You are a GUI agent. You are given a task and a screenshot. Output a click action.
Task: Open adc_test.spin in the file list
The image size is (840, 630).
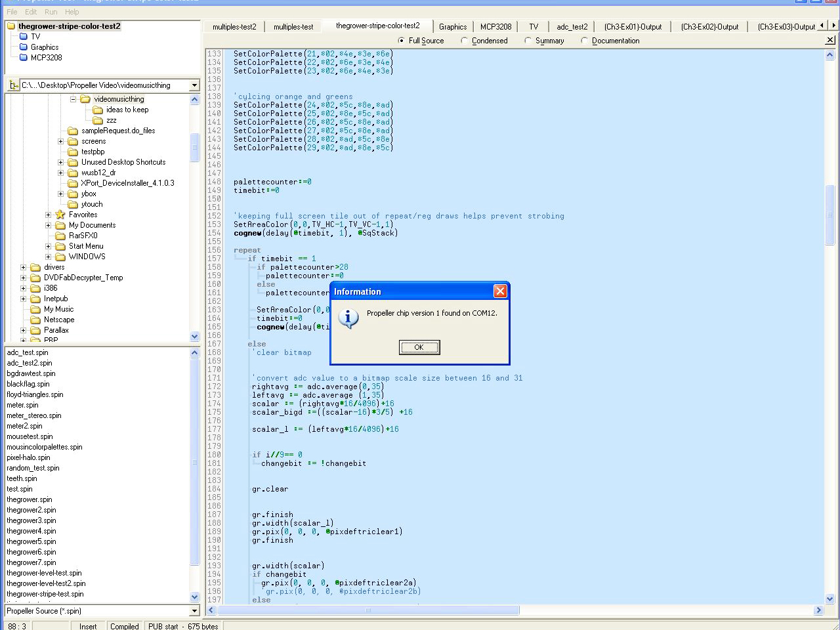click(28, 352)
